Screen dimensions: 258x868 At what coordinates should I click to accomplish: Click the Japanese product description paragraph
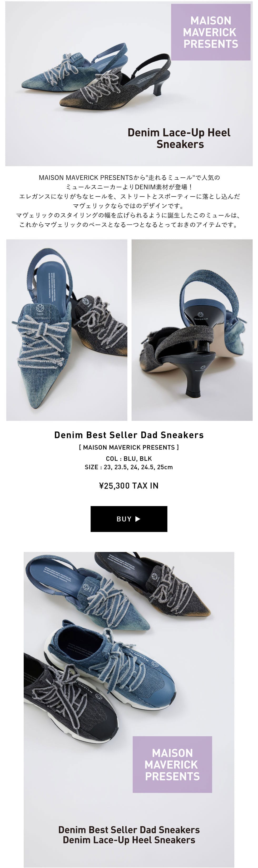(x=129, y=201)
